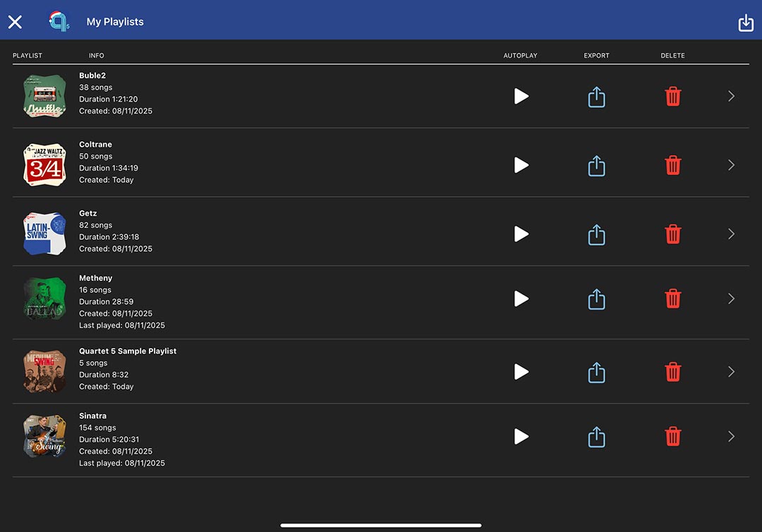Export the Coltrane playlist
Screen dimensions: 762x532
(596, 166)
